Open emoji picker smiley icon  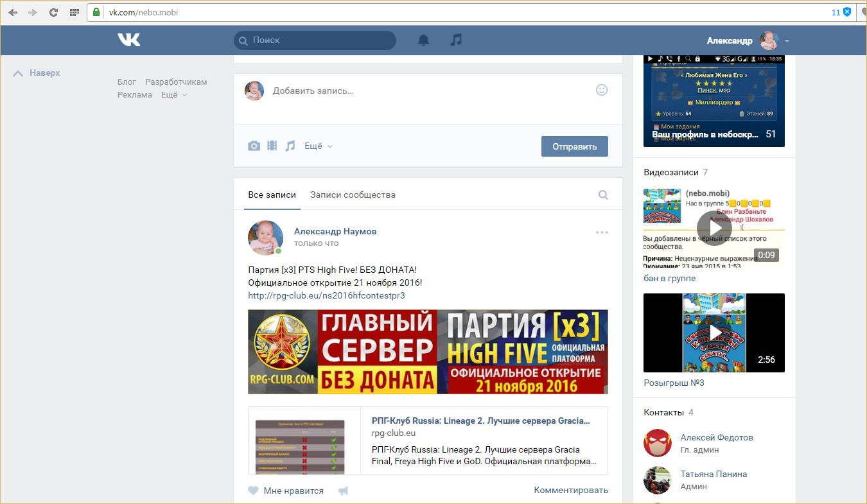pos(602,90)
